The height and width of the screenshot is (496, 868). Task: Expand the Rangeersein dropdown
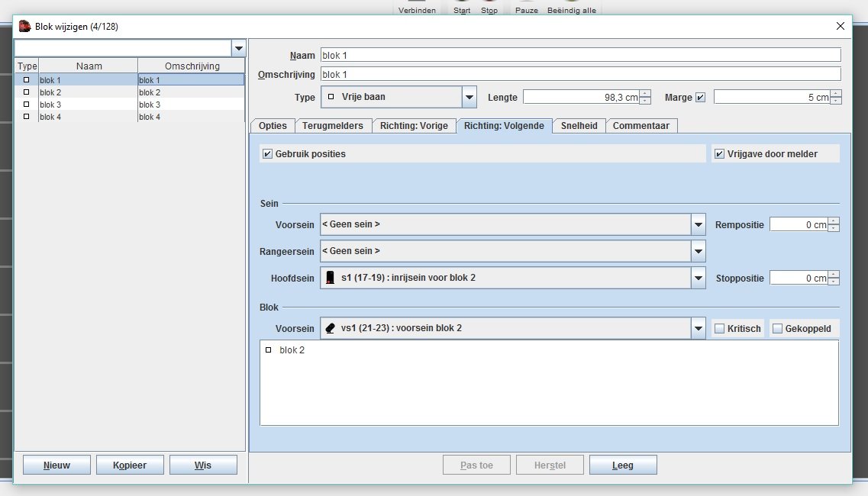point(698,251)
